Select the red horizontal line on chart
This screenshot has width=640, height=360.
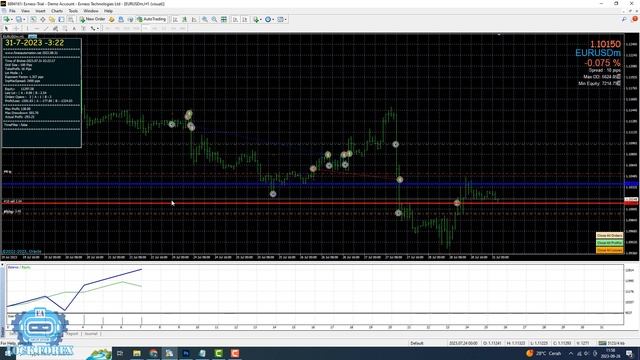[312, 202]
